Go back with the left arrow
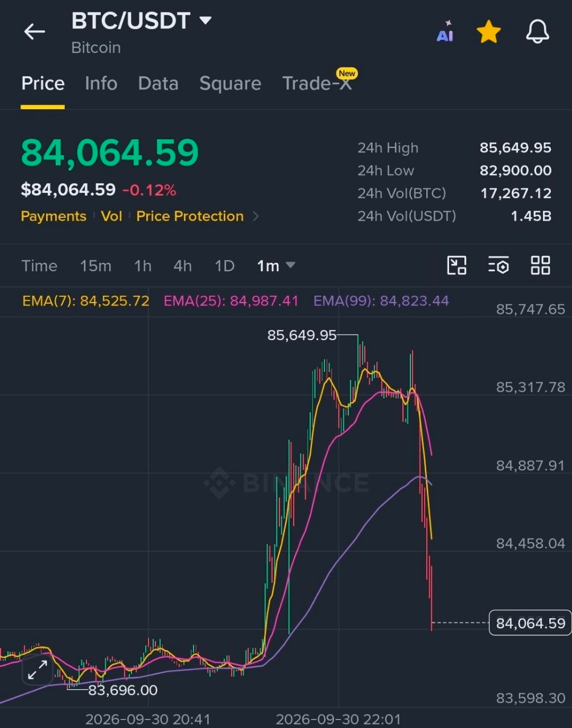Screen dimensions: 572x728 [x=34, y=32]
